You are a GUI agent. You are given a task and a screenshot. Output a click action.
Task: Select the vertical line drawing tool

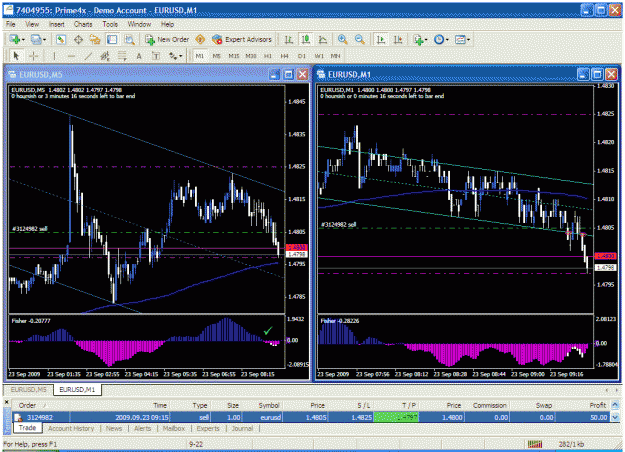coord(54,56)
